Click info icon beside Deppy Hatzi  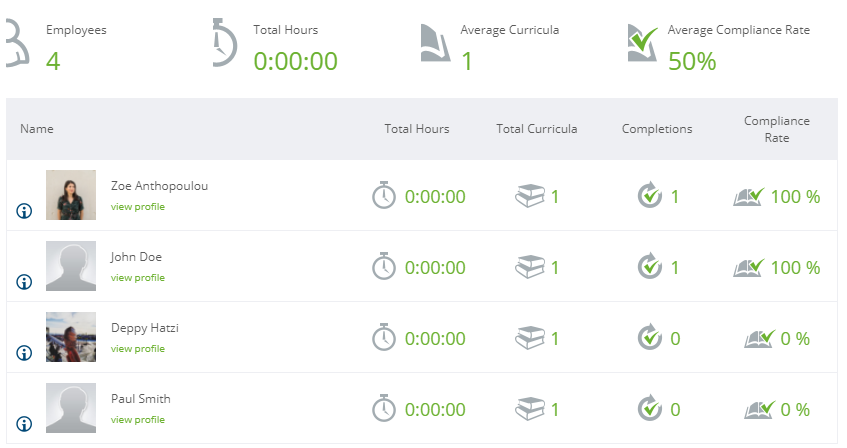24,353
